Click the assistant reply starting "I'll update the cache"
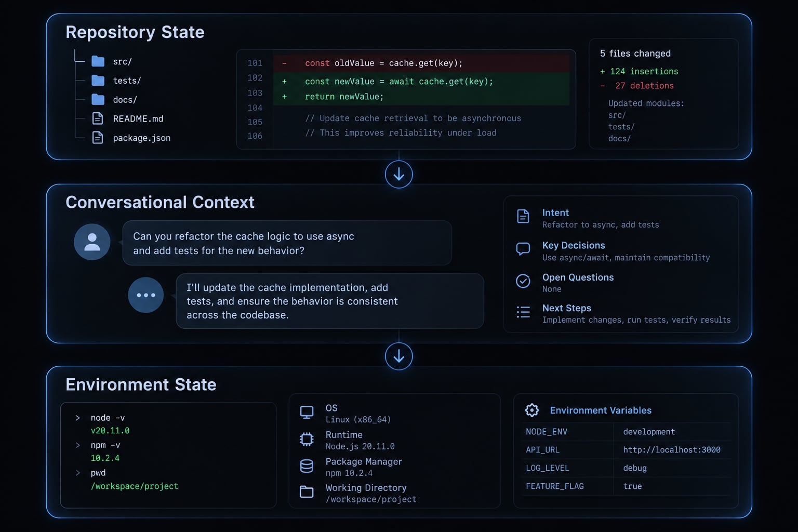 coord(330,301)
